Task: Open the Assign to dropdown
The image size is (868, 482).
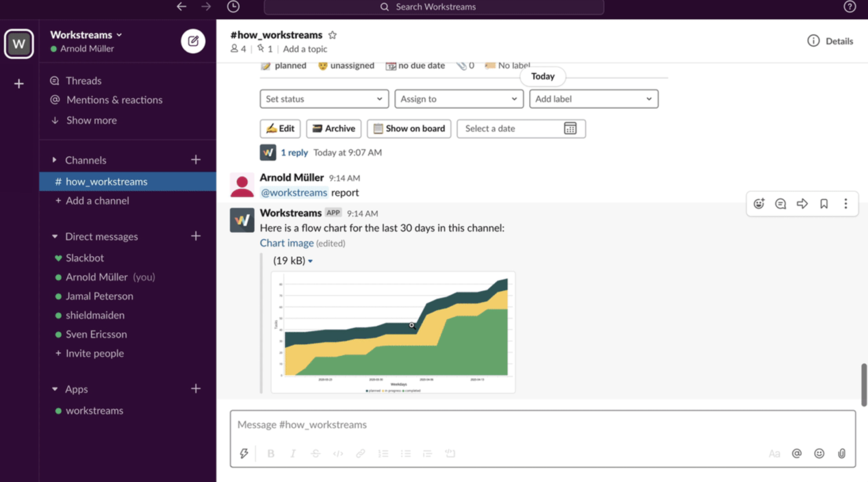Action: pyautogui.click(x=458, y=99)
